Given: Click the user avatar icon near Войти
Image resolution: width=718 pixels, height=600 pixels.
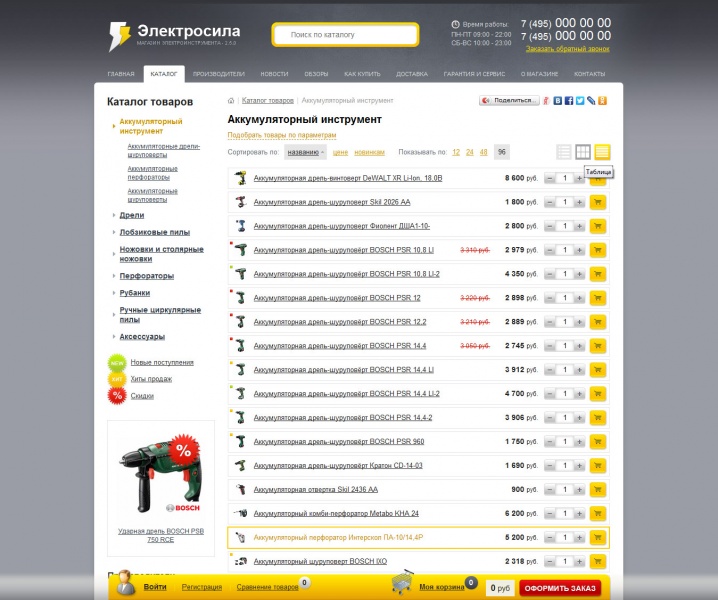Looking at the screenshot, I should coord(125,583).
